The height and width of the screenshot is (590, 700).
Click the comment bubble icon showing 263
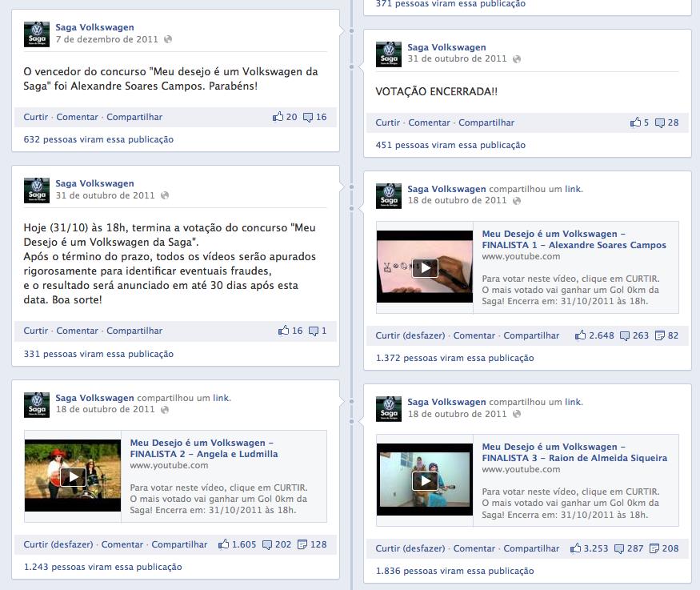coord(625,336)
